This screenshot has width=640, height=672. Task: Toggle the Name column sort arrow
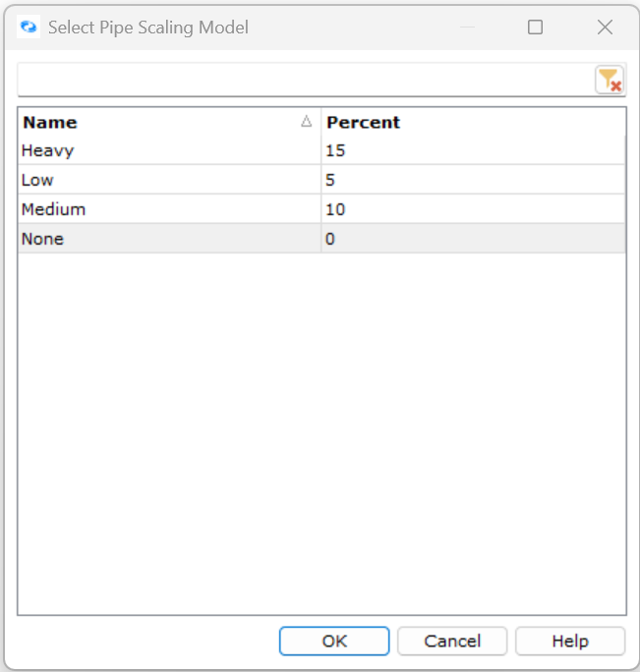tap(307, 122)
